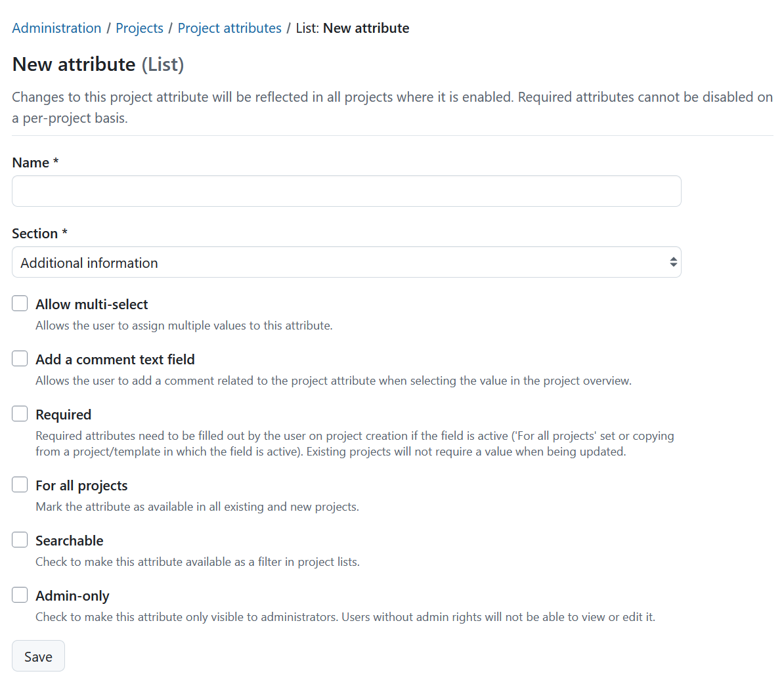The height and width of the screenshot is (684, 784).
Task: Go to Project attributes breadcrumb link
Action: pyautogui.click(x=229, y=28)
